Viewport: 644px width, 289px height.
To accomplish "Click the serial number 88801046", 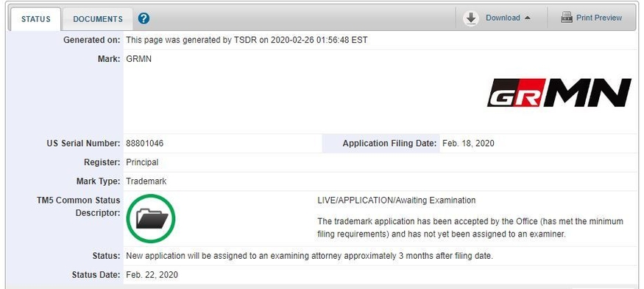I will [x=144, y=143].
